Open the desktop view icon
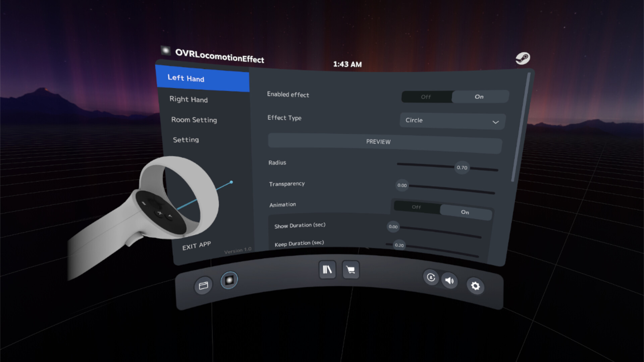Image resolution: width=644 pixels, height=362 pixels. pyautogui.click(x=203, y=286)
